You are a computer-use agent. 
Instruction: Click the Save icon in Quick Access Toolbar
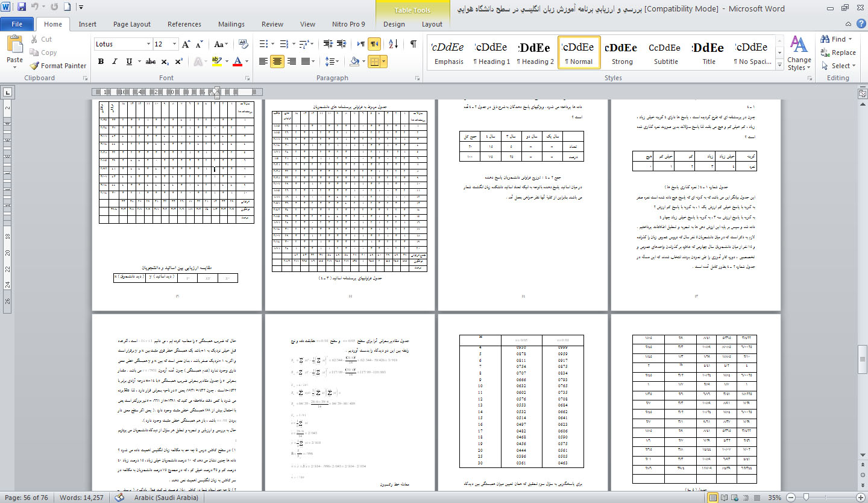click(22, 8)
